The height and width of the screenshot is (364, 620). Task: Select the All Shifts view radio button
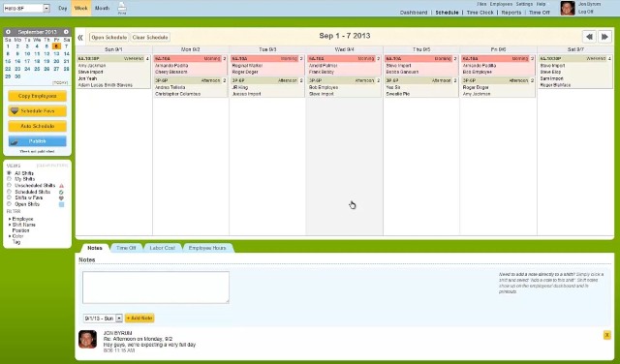pos(9,173)
